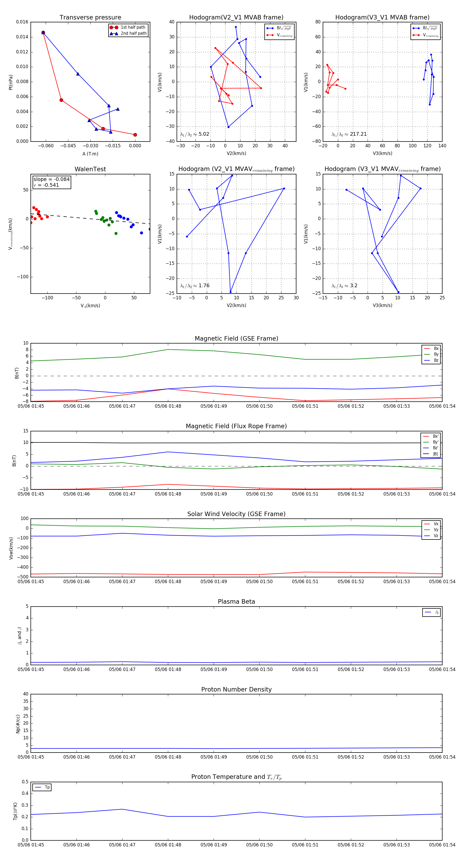The image size is (473, 868).
Task: Select the "Bz'" flux rope legend label
Action: [x=436, y=448]
